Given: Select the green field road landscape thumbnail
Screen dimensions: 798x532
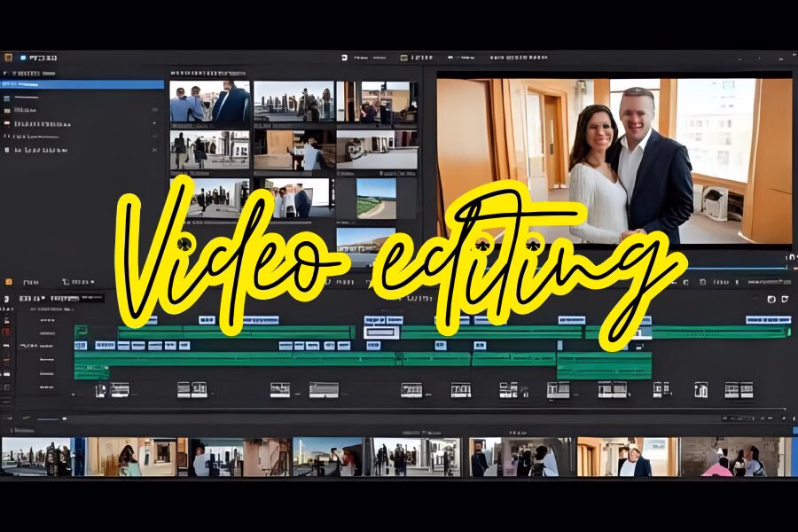Looking at the screenshot, I should click(x=376, y=198).
